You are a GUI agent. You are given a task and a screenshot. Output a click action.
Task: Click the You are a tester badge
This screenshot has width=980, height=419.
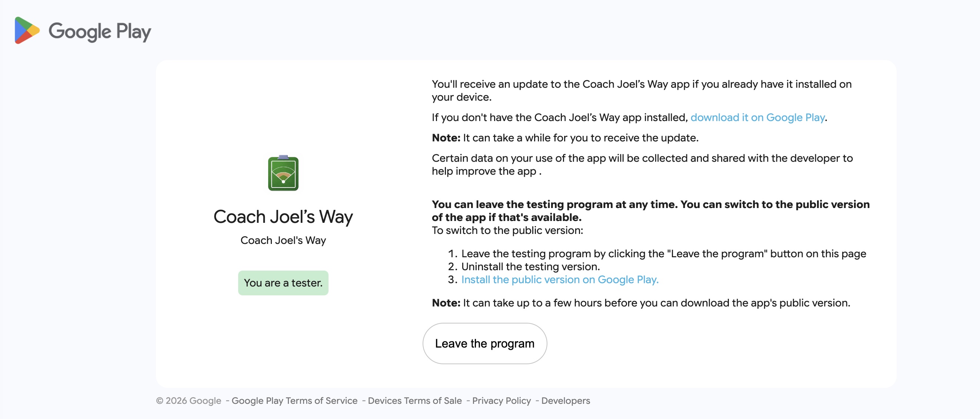(x=283, y=283)
